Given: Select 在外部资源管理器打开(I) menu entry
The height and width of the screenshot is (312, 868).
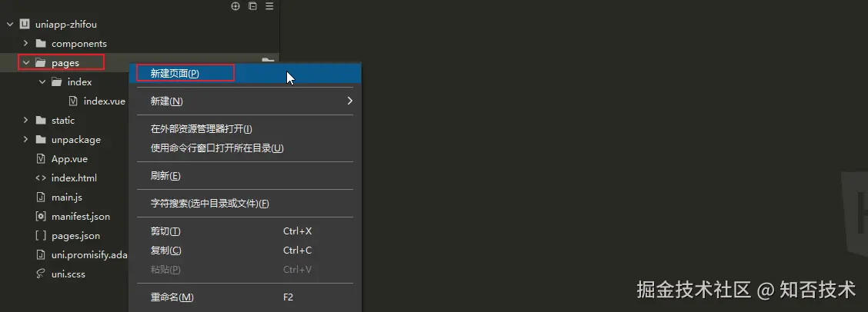Looking at the screenshot, I should click(202, 129).
